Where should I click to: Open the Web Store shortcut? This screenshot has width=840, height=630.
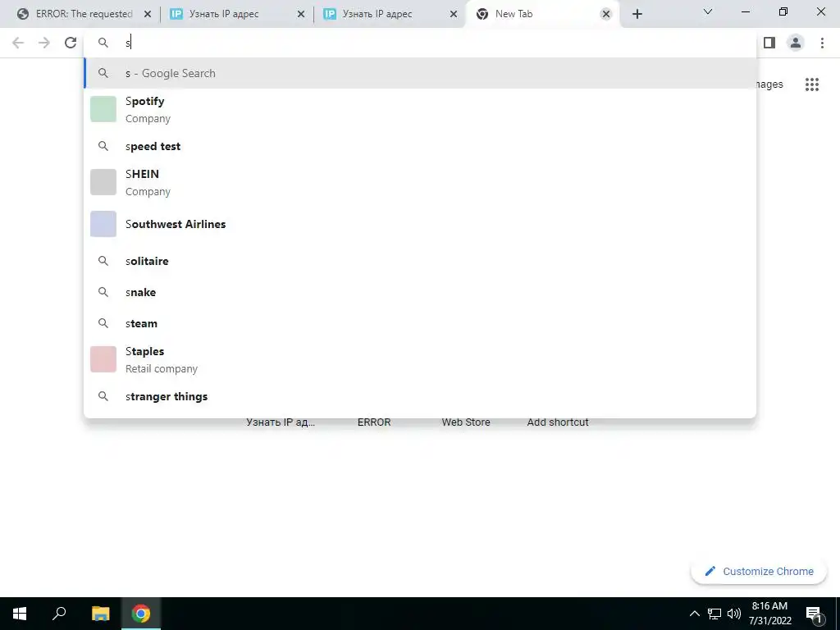tap(466, 422)
